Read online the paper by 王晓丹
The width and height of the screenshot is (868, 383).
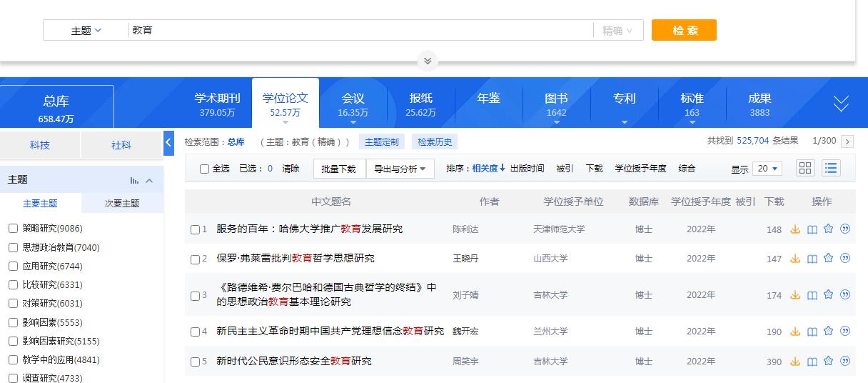point(812,259)
